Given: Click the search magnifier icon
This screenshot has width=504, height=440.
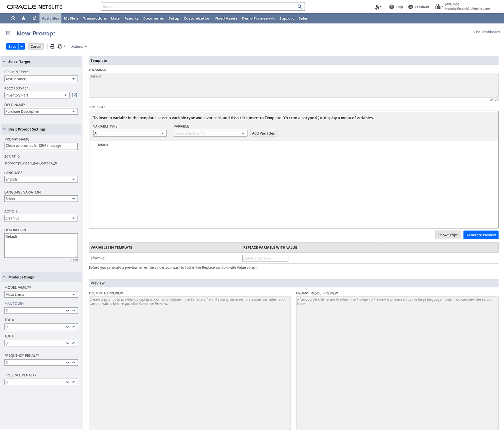Looking at the screenshot, I should coord(299,6).
